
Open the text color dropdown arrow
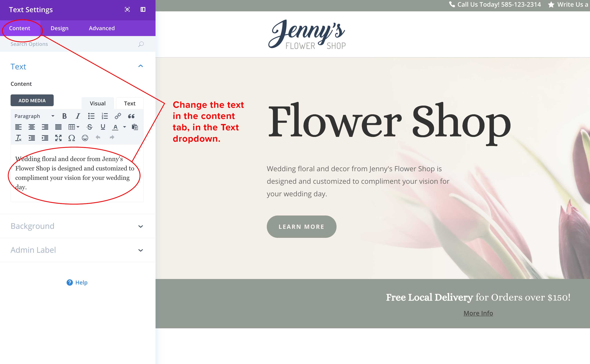(124, 127)
